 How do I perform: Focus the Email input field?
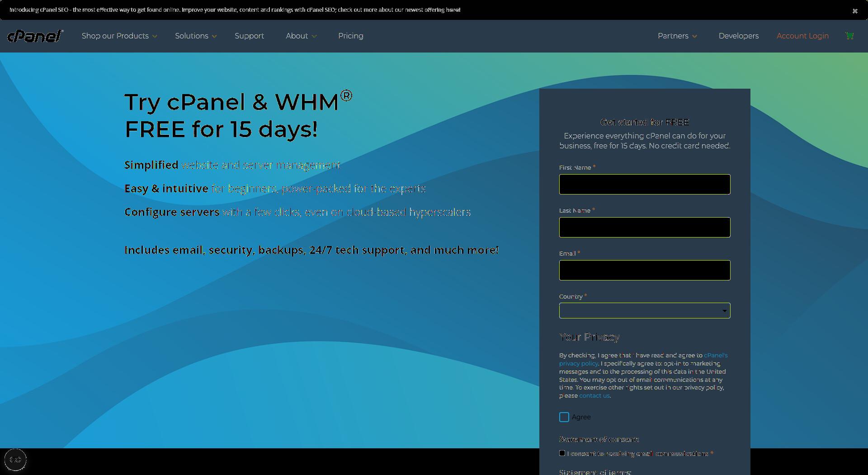[645, 270]
